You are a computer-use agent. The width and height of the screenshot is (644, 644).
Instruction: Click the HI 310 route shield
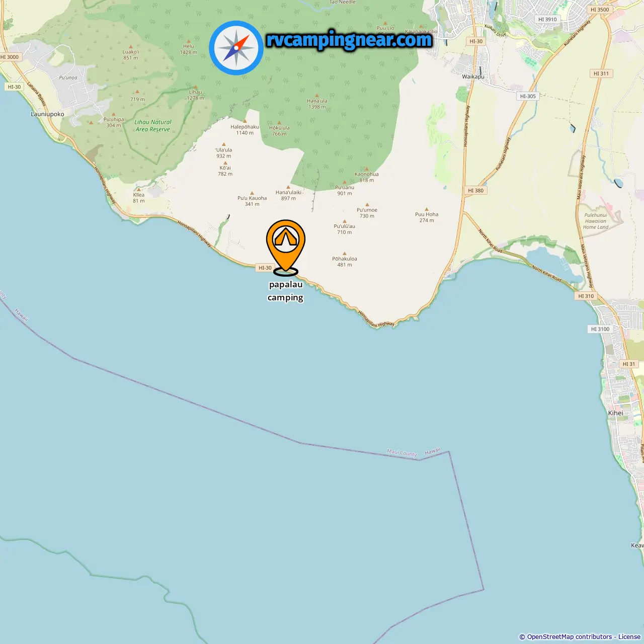[x=586, y=296]
